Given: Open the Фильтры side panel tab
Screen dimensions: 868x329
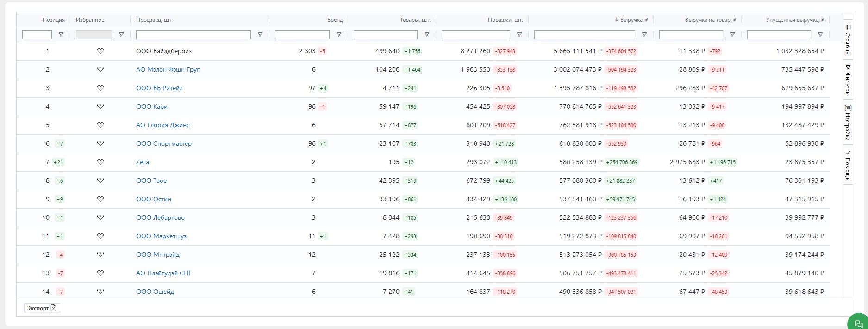Looking at the screenshot, I should [848, 80].
